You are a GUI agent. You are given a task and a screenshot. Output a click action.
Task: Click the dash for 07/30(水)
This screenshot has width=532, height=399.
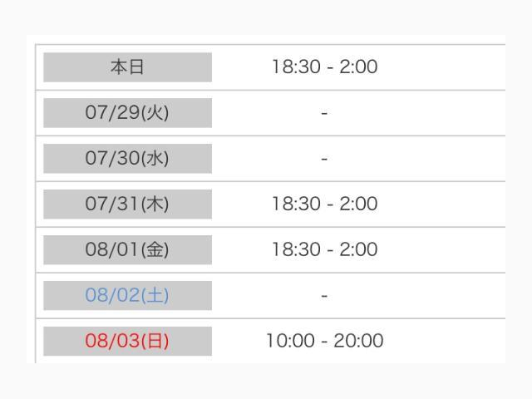324,159
